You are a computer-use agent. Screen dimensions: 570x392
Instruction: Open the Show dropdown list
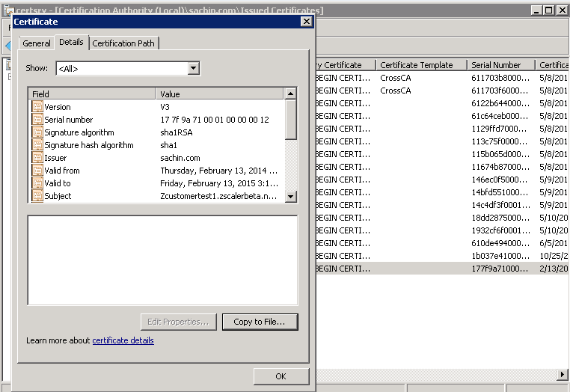tap(194, 69)
